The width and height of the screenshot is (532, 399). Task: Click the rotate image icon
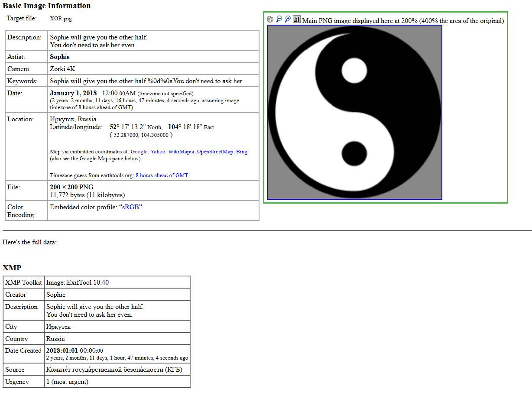[270, 19]
